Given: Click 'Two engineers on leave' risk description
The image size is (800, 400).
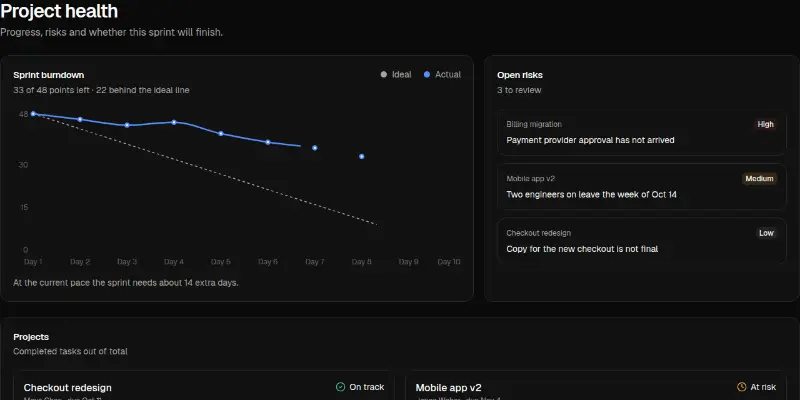Looking at the screenshot, I should coord(591,194).
